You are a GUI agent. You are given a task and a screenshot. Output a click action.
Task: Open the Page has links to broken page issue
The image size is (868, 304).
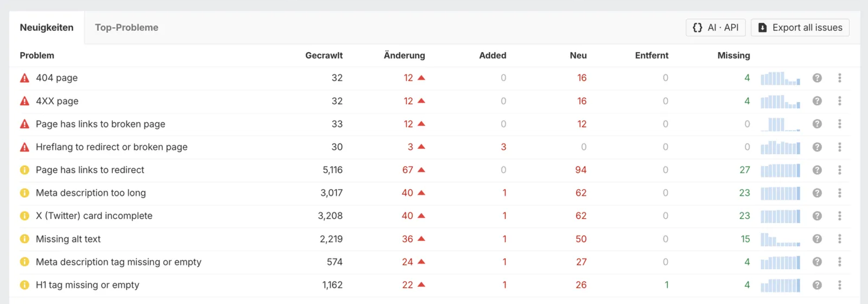(x=100, y=124)
